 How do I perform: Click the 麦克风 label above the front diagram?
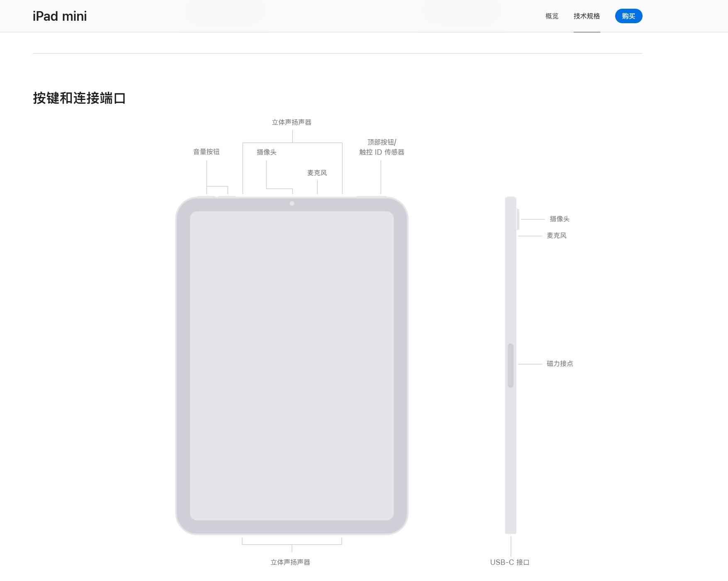(317, 173)
